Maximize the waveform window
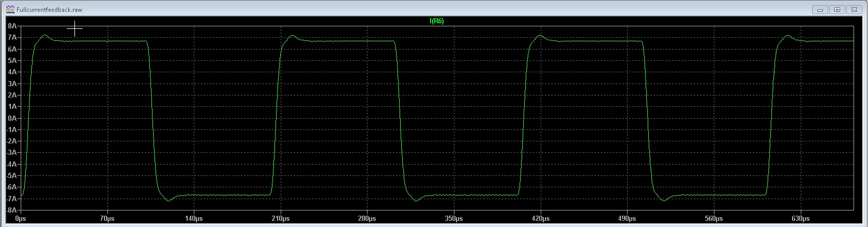Viewport: 868px width, 227px height. pyautogui.click(x=837, y=9)
